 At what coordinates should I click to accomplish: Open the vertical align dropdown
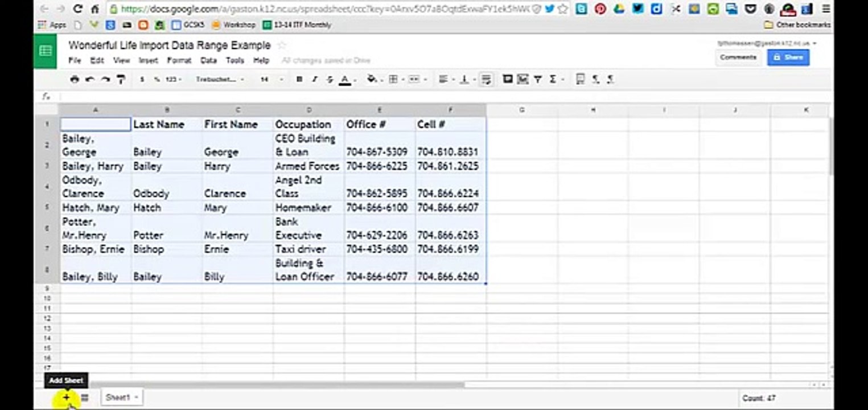click(466, 80)
